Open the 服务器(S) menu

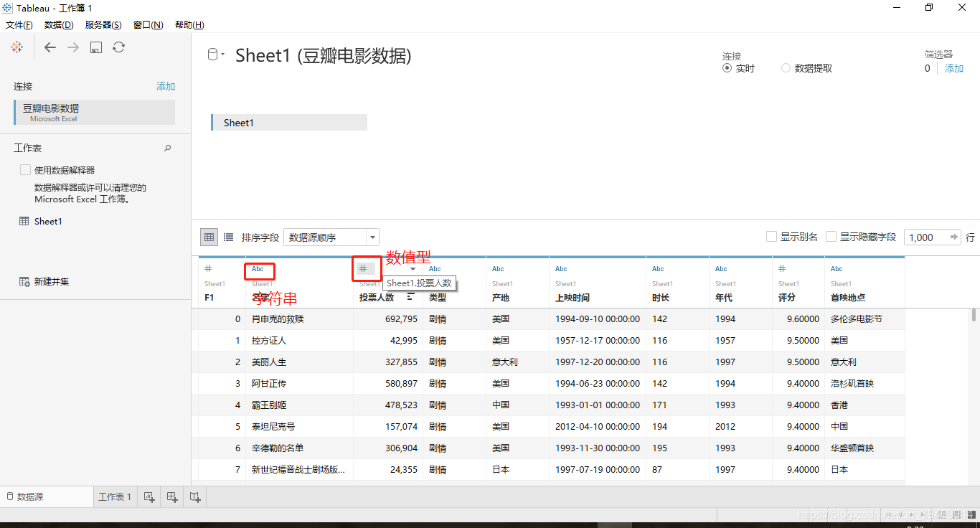pyautogui.click(x=103, y=25)
